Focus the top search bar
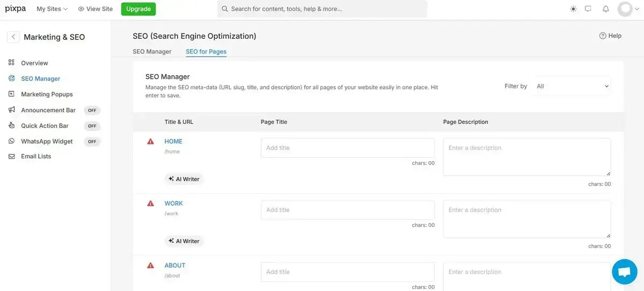Viewport: 644px width, 291px height. pos(322,9)
